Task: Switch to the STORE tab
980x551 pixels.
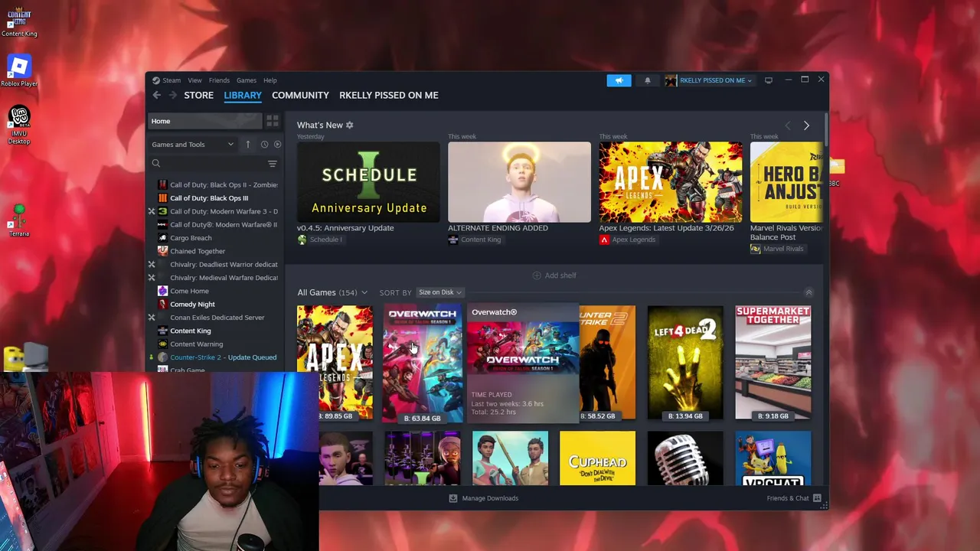Action: pos(199,95)
